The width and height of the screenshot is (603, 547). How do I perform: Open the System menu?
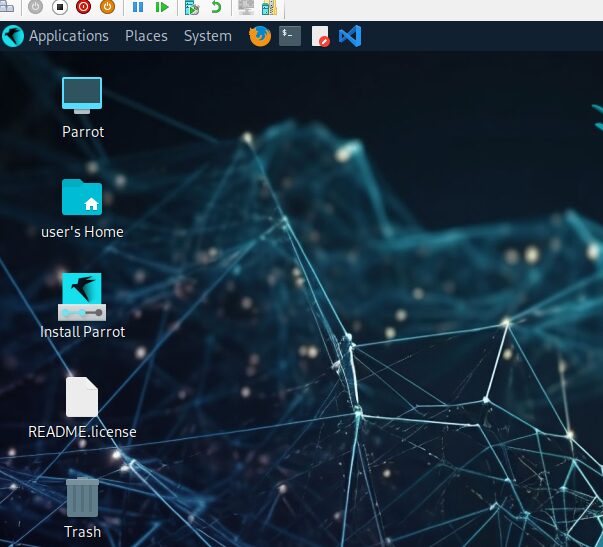click(207, 36)
